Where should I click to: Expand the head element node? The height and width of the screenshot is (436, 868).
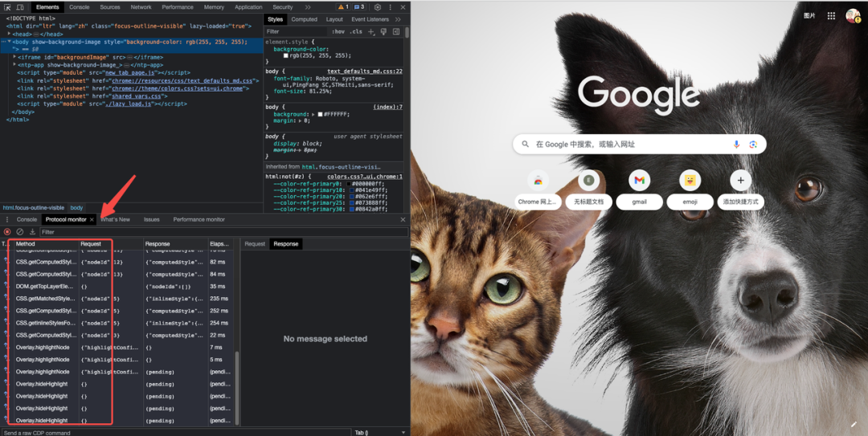coord(10,34)
